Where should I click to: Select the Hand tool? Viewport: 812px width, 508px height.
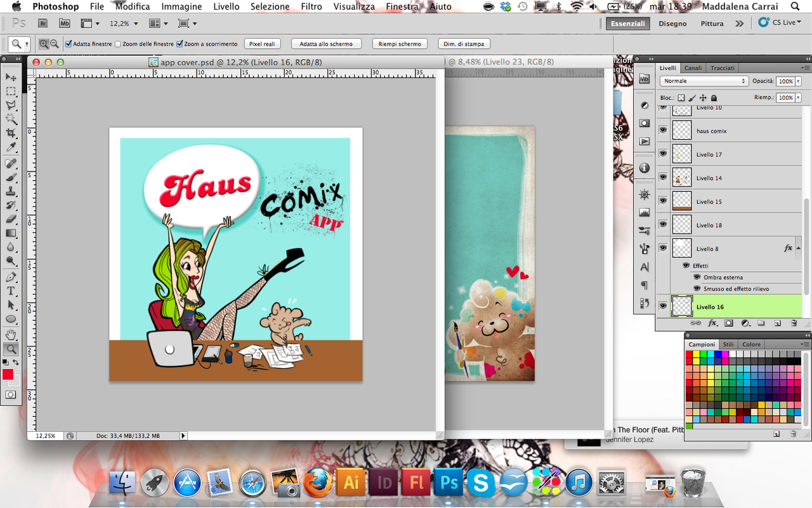[11, 335]
